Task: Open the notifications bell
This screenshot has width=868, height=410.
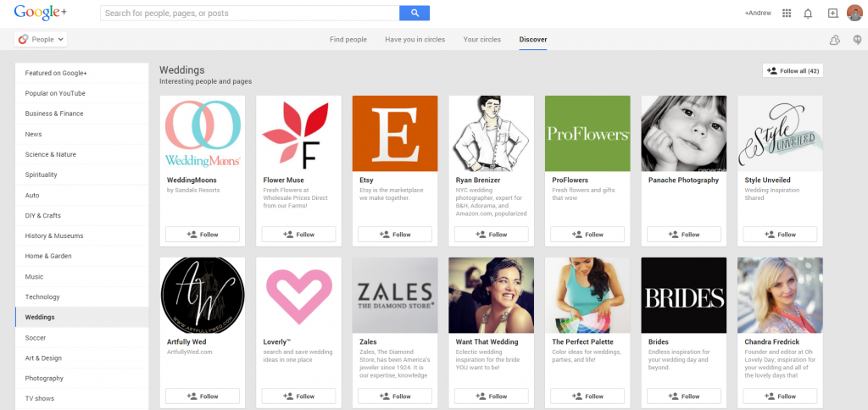Action: pyautogui.click(x=808, y=14)
